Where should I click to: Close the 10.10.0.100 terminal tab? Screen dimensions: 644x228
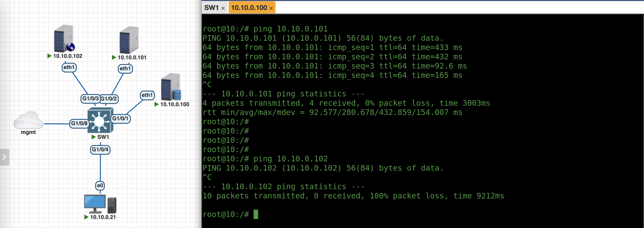(x=271, y=8)
